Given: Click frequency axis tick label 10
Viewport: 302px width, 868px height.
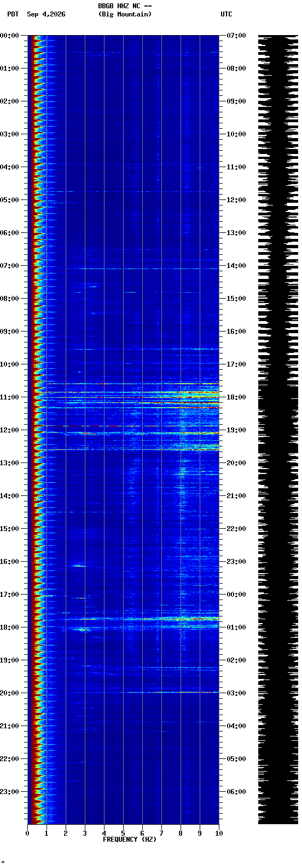Looking at the screenshot, I should (x=219, y=833).
